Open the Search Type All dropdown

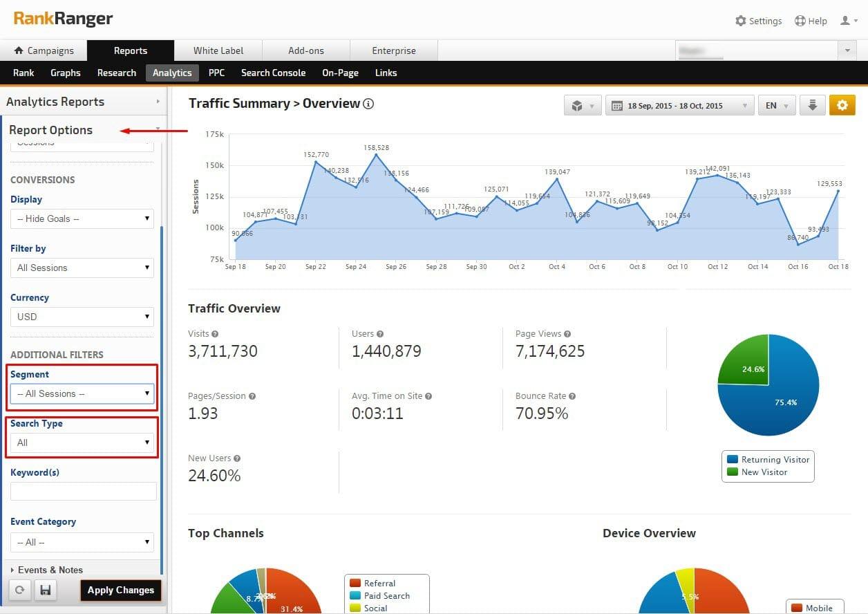82,443
